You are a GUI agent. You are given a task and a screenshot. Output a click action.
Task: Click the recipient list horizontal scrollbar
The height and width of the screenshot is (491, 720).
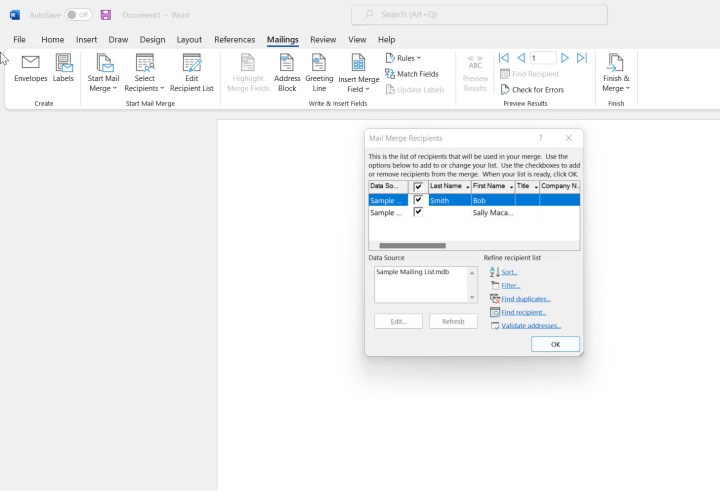point(413,245)
